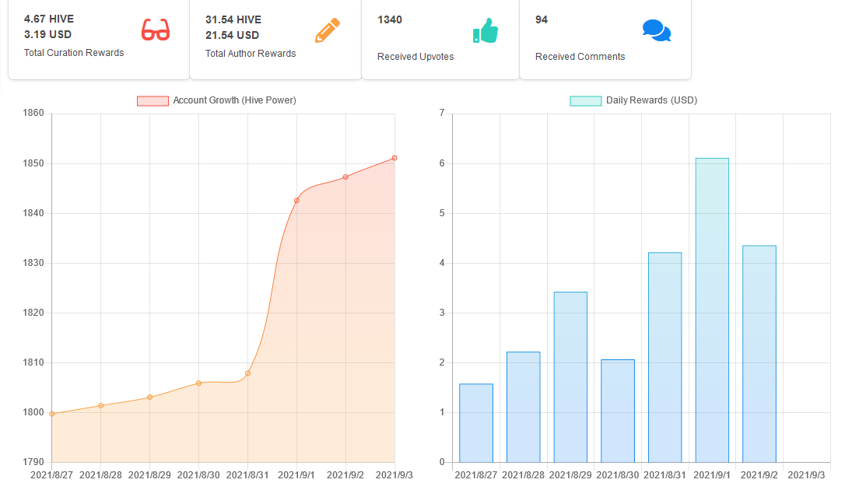
Task: Click the 3.19 USD value
Action: pos(47,34)
